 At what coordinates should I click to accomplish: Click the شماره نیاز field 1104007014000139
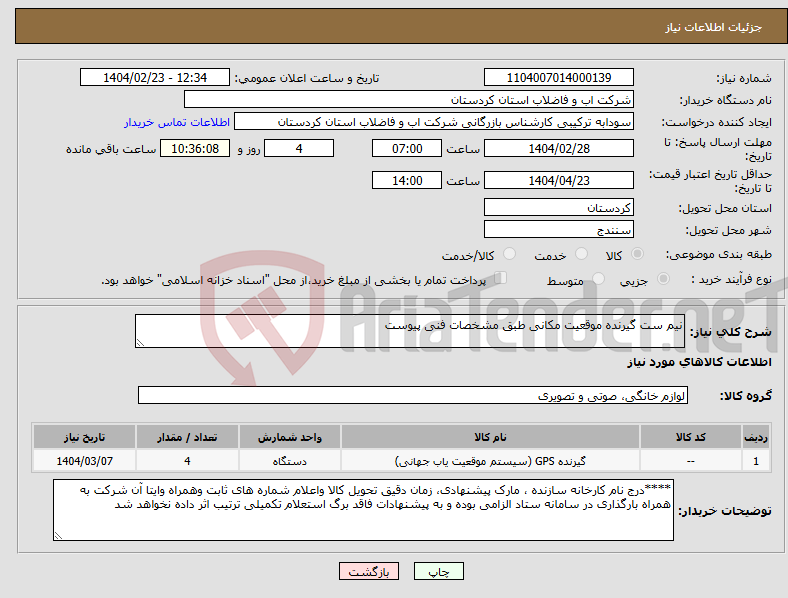558,77
